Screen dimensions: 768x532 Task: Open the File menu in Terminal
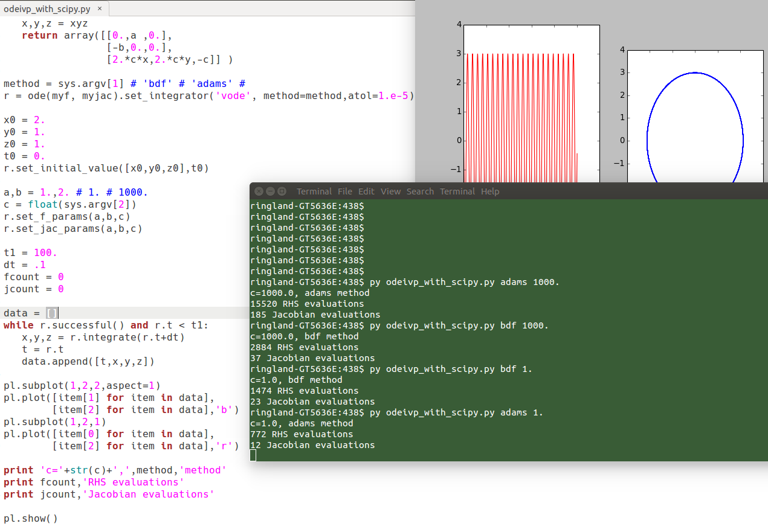point(345,191)
